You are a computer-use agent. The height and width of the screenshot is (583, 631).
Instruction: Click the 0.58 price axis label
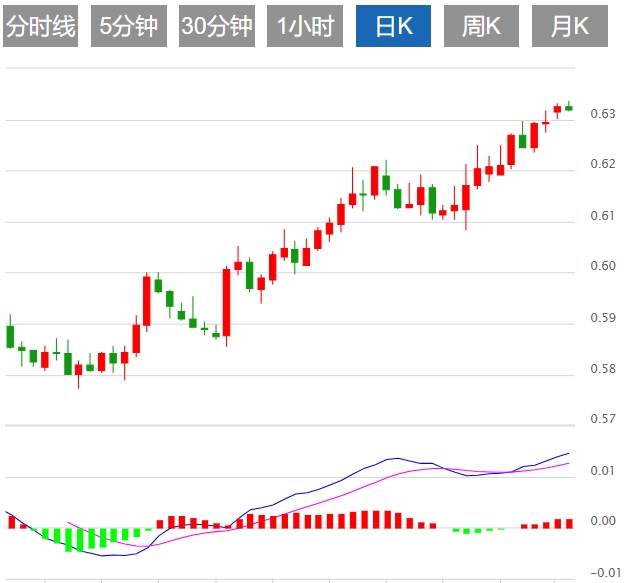[x=603, y=369]
